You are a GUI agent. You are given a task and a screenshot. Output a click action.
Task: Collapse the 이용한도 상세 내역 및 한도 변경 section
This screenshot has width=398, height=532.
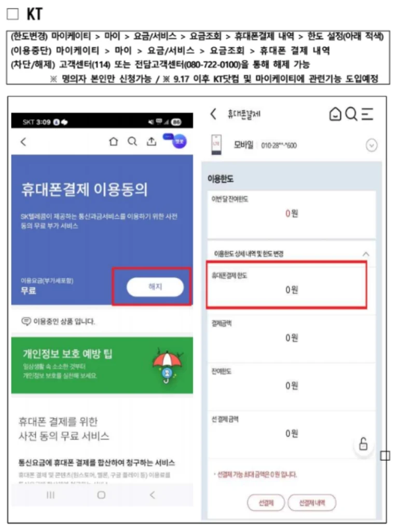[x=366, y=254]
